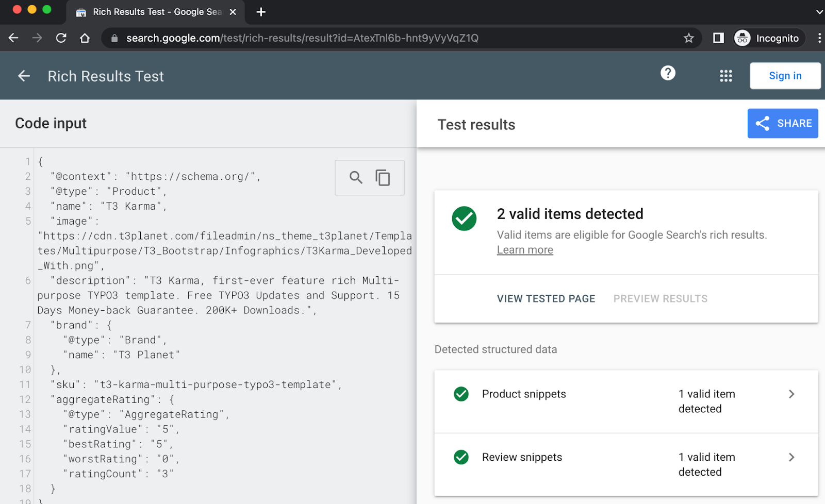Expand Review snippets details
Viewport: 825px width, 504px height.
pos(792,457)
